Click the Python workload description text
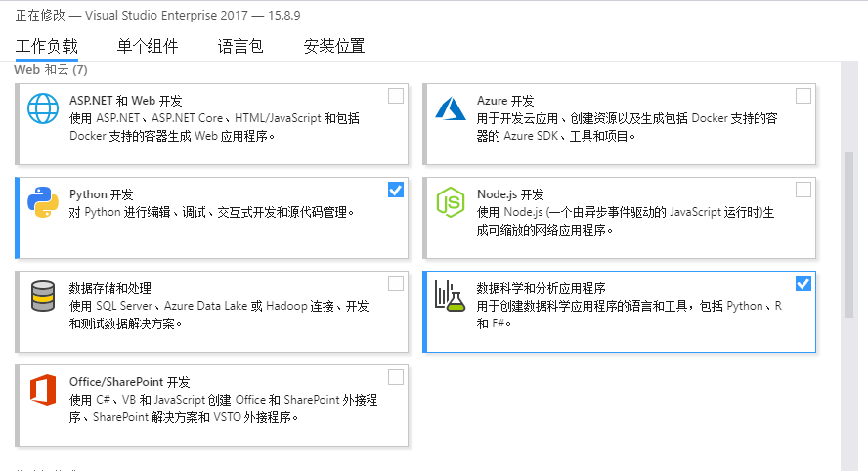868x471 pixels. point(211,212)
